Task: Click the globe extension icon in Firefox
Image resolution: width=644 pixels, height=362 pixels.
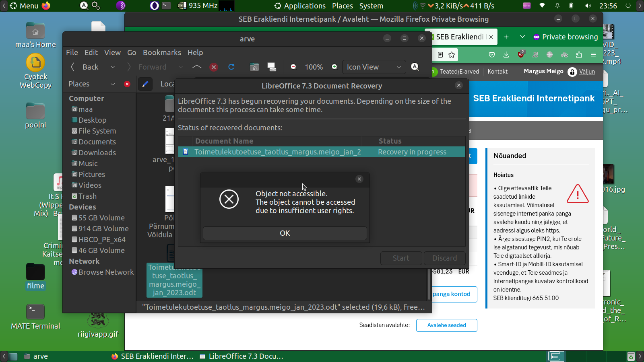Action: 550,55
